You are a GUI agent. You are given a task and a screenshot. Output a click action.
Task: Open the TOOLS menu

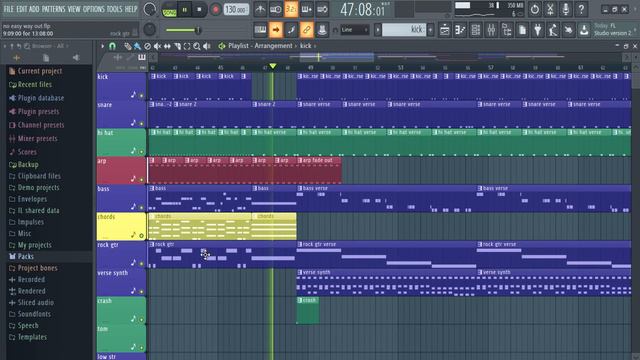(x=114, y=9)
